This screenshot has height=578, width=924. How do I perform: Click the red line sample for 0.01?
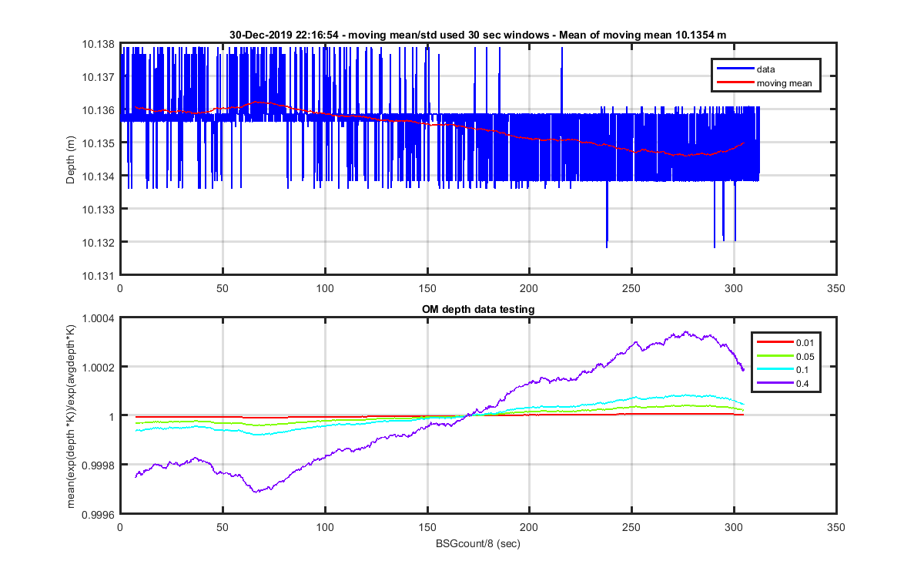pos(775,341)
